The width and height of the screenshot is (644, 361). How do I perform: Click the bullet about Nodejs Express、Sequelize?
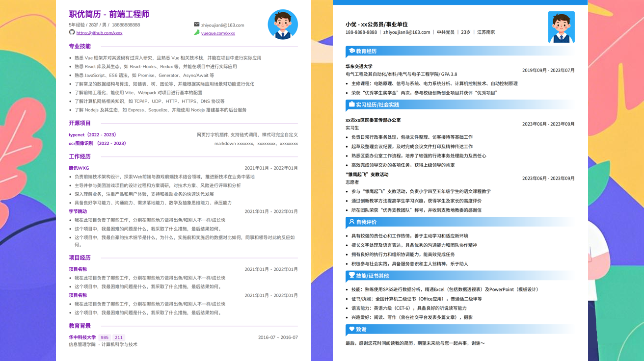(x=161, y=110)
